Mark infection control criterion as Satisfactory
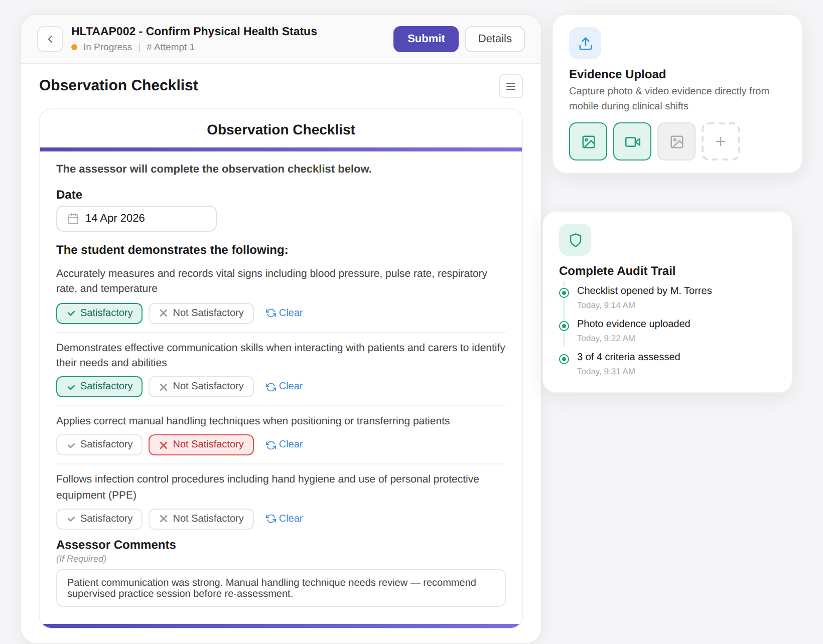The image size is (823, 644). [99, 519]
